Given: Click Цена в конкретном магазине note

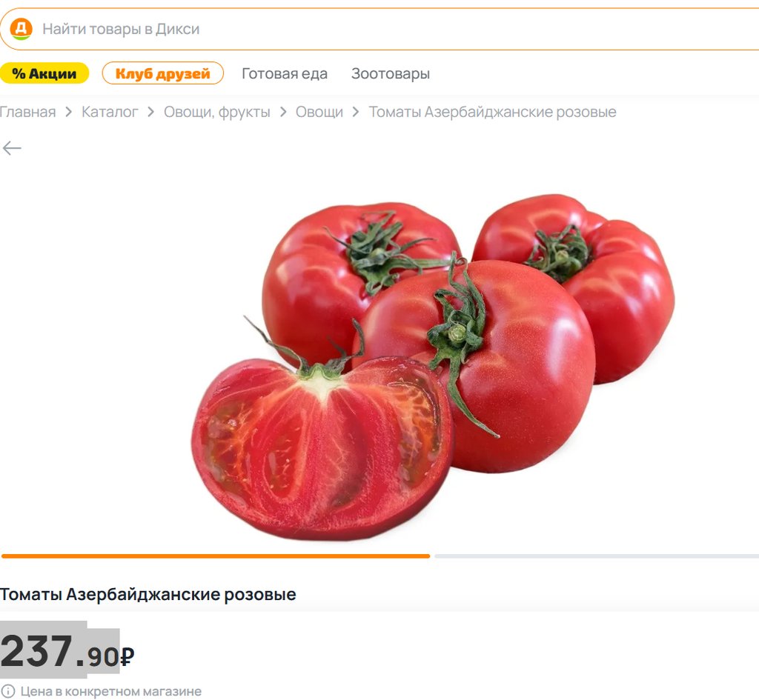Looking at the screenshot, I should click(x=111, y=691).
